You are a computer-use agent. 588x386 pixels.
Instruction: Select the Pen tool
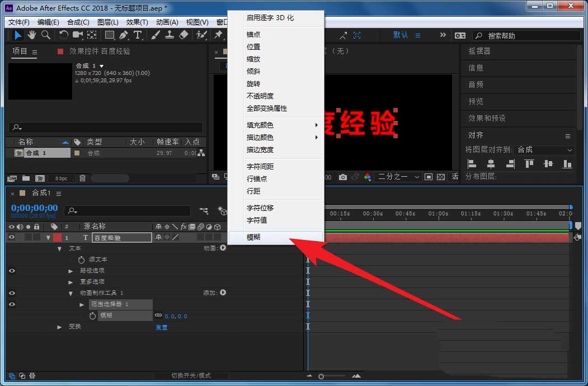(124, 35)
